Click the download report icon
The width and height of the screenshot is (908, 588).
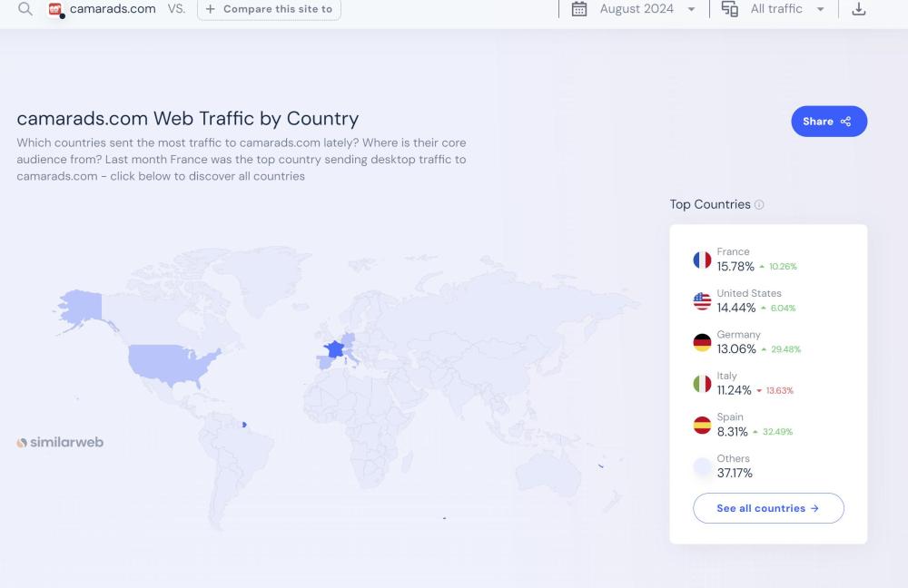859,9
